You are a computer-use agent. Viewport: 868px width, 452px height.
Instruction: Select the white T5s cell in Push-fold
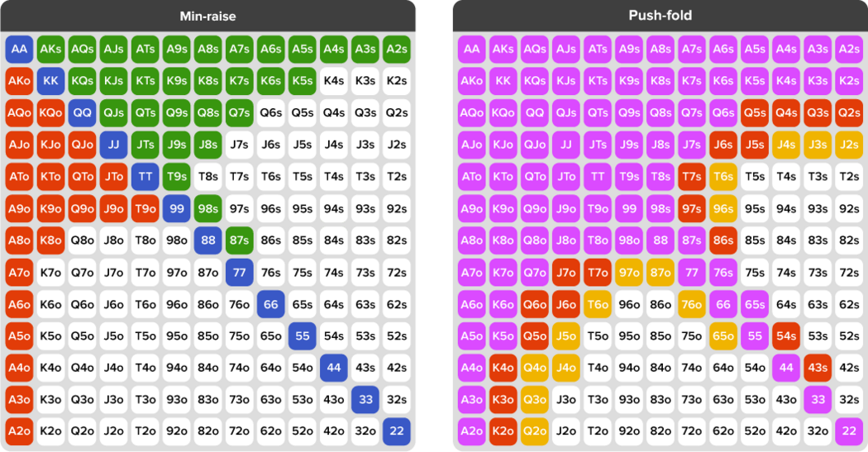click(x=755, y=177)
